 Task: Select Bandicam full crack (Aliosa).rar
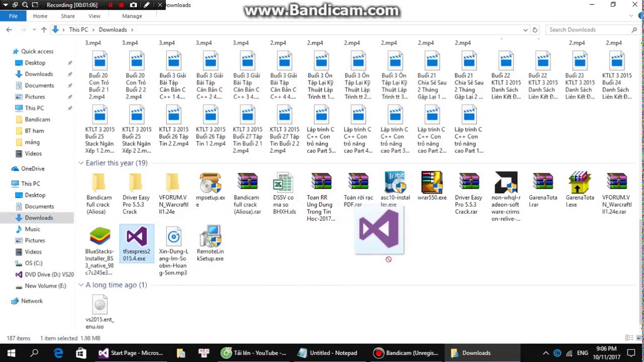point(247,194)
